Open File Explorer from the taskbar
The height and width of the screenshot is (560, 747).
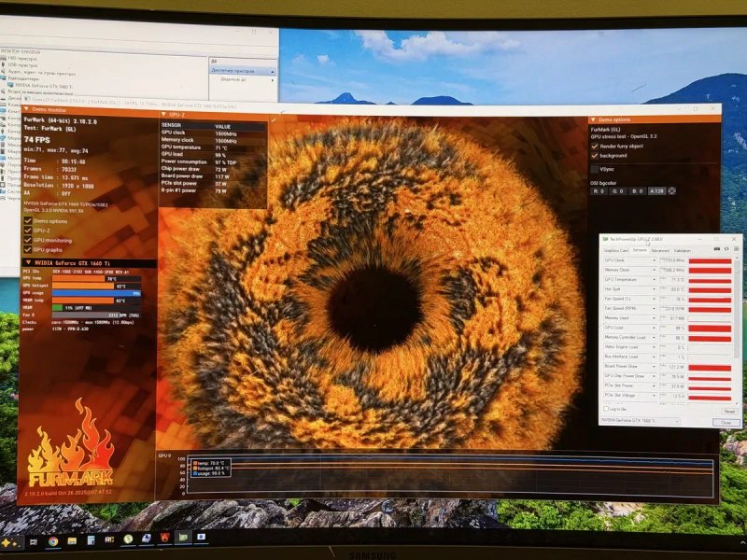[72, 541]
